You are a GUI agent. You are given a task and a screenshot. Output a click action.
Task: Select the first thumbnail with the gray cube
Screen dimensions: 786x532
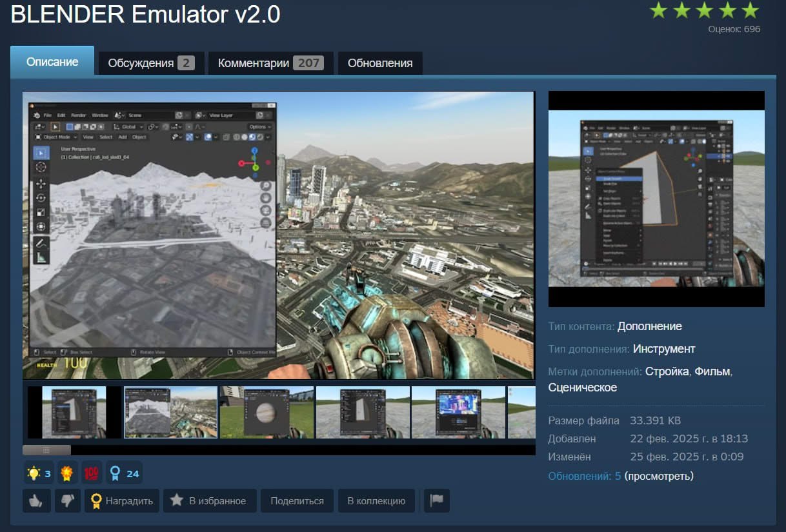(x=74, y=413)
